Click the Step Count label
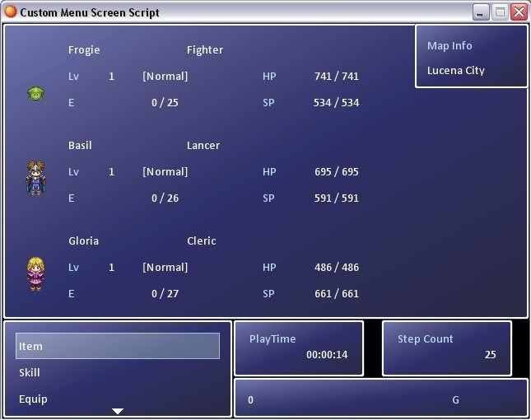Viewport: 531px width, 420px height. pyautogui.click(x=426, y=339)
